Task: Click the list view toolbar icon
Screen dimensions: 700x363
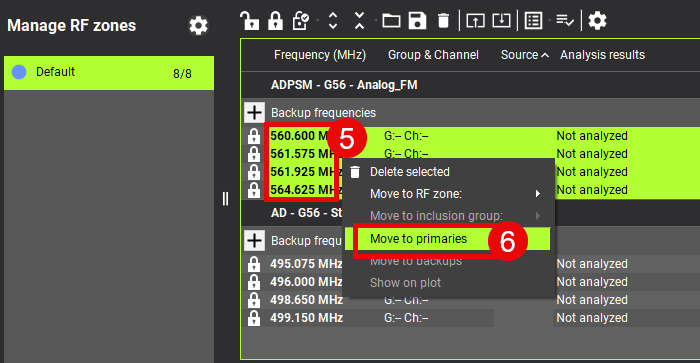Action: (533, 21)
